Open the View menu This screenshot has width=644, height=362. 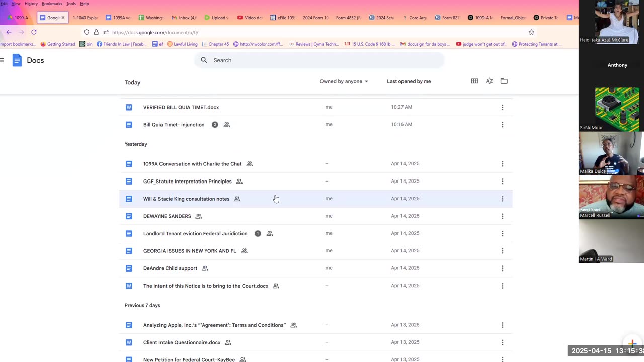(x=16, y=4)
